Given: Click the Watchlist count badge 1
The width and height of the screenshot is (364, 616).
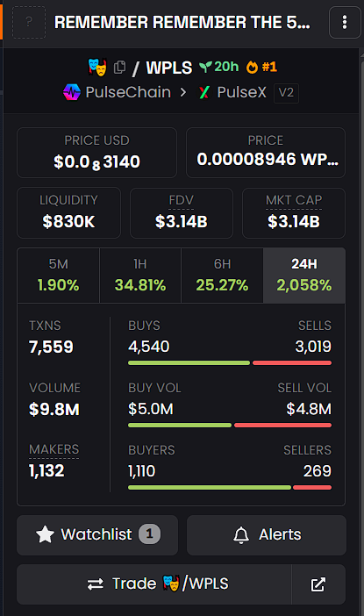Looking at the screenshot, I should click(149, 534).
